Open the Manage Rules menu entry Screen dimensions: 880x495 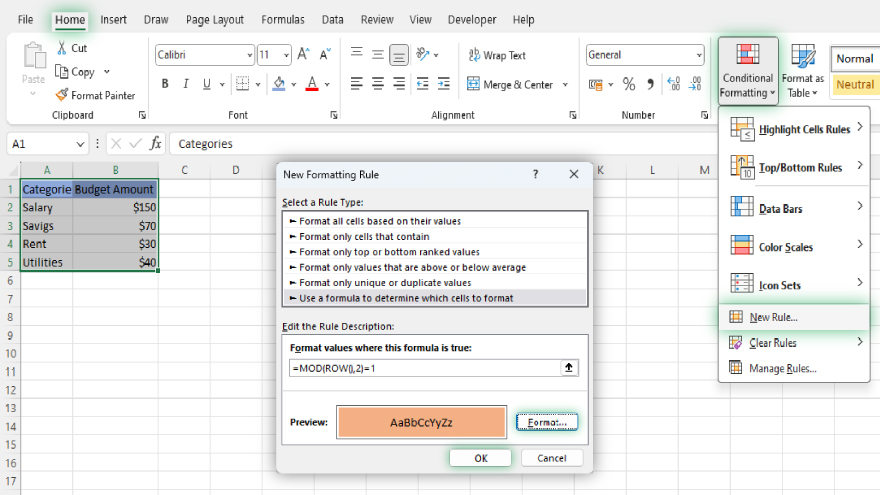pyautogui.click(x=782, y=369)
